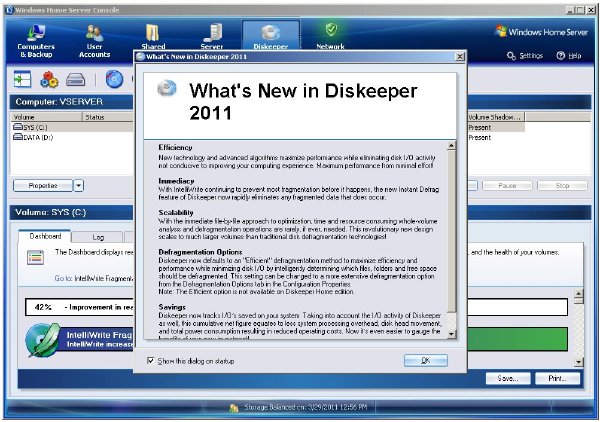Close the What's New in Diskeeper dialog
Viewport: 600px width, 422px height.
click(460, 57)
